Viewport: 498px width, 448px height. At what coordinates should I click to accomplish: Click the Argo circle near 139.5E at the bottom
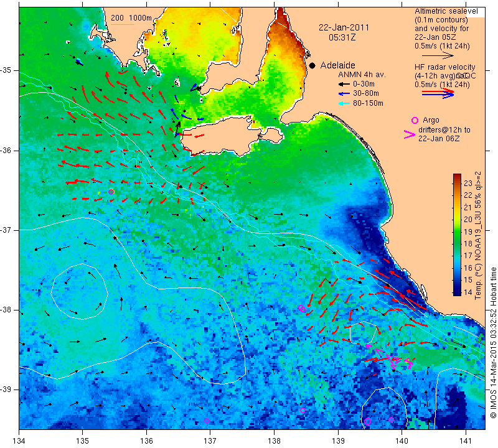click(x=367, y=422)
